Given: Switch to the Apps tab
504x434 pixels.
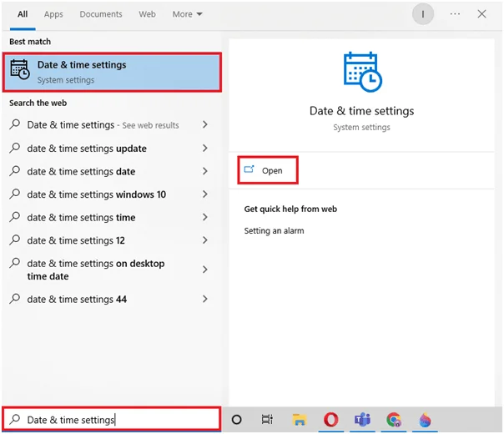Looking at the screenshot, I should (53, 14).
